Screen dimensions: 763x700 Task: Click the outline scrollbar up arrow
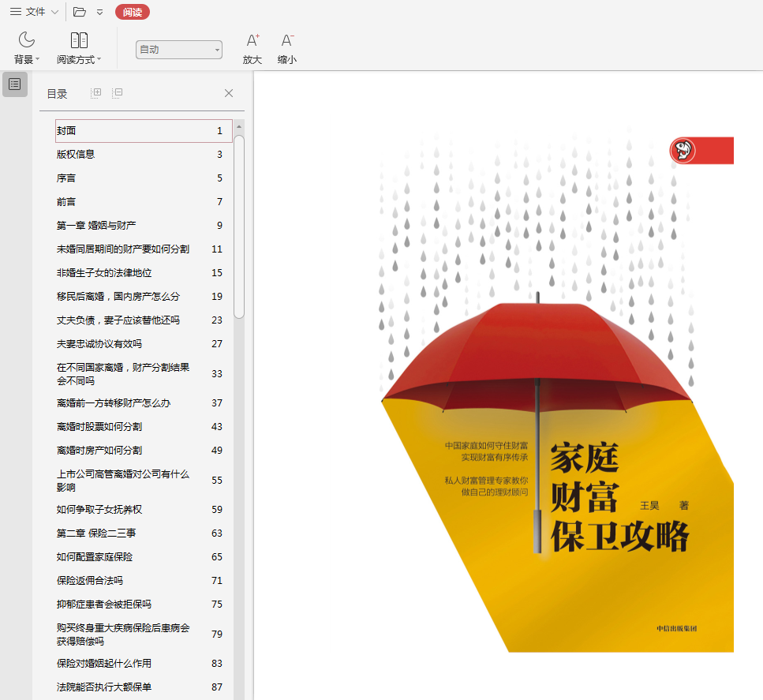239,126
